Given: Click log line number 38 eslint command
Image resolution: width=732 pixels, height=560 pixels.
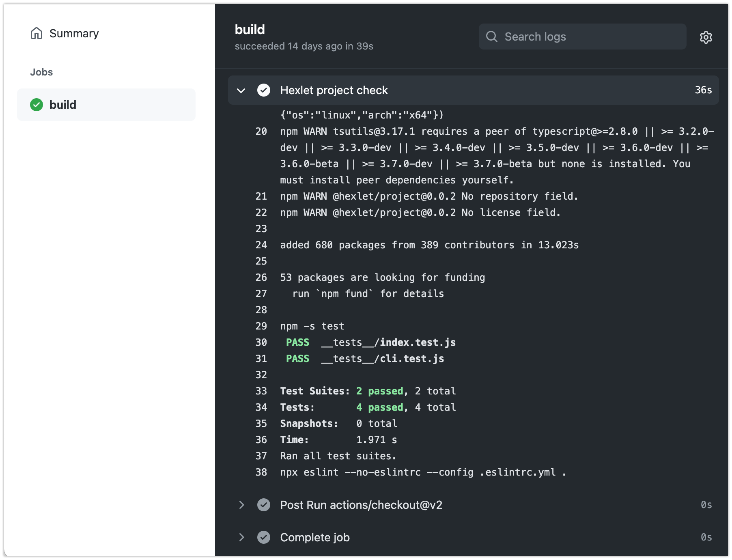Looking at the screenshot, I should tap(261, 472).
